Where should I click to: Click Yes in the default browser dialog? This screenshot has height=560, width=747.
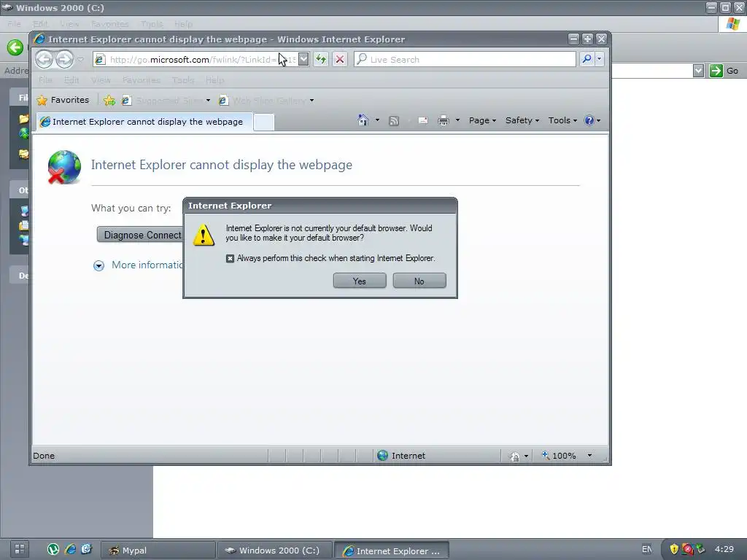click(360, 281)
